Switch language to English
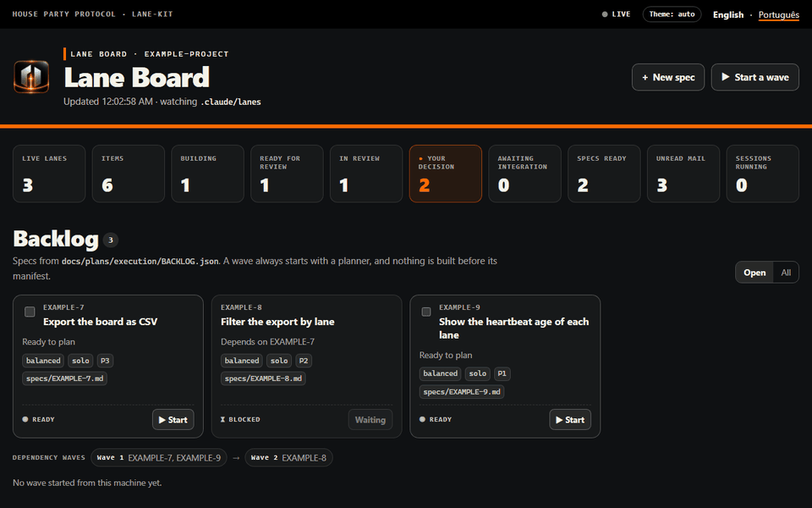Image resolution: width=812 pixels, height=508 pixels. (728, 14)
